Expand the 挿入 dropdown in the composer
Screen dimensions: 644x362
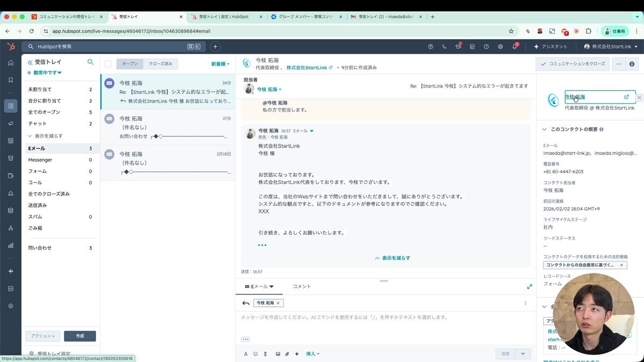pyautogui.click(x=312, y=354)
